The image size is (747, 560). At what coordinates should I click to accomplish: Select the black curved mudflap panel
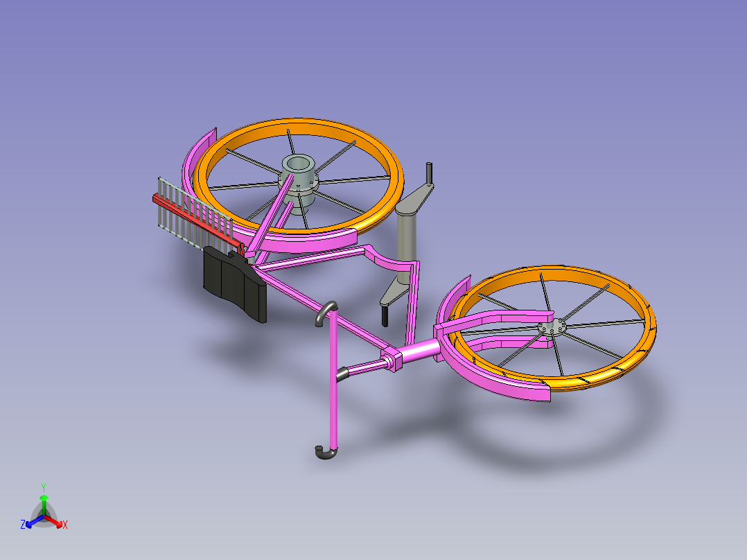click(x=234, y=284)
